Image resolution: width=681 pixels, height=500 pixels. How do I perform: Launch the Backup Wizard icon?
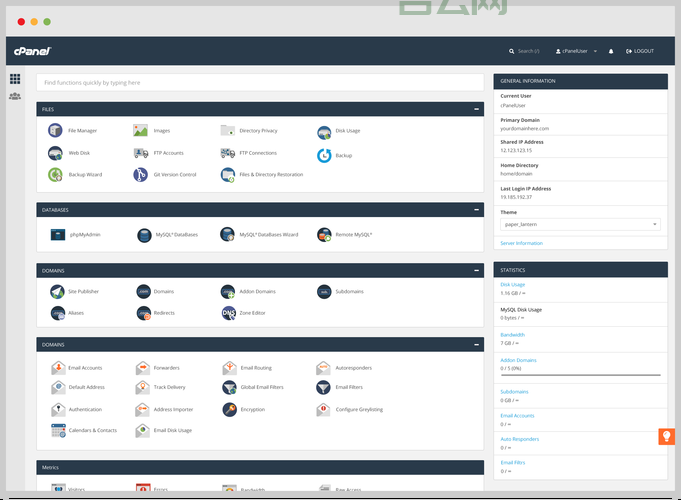pyautogui.click(x=55, y=175)
